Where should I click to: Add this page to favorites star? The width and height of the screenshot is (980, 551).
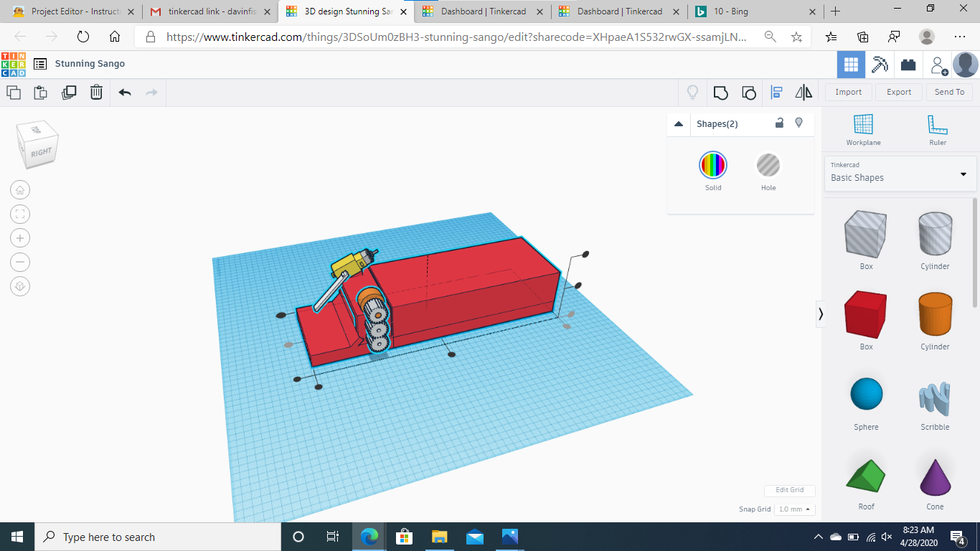(x=796, y=37)
